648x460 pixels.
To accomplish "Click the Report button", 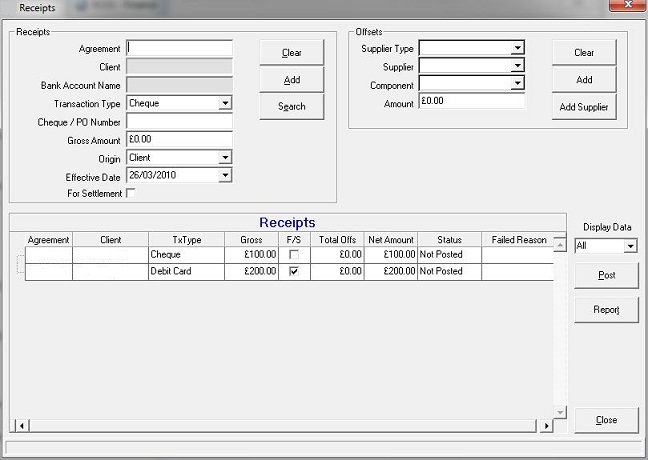I will [x=606, y=310].
